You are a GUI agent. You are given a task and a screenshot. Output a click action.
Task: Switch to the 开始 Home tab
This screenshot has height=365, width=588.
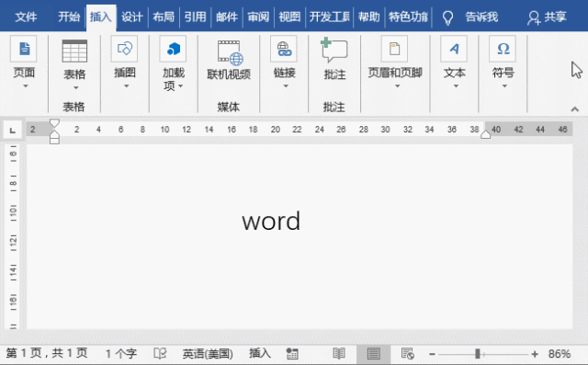tap(69, 17)
